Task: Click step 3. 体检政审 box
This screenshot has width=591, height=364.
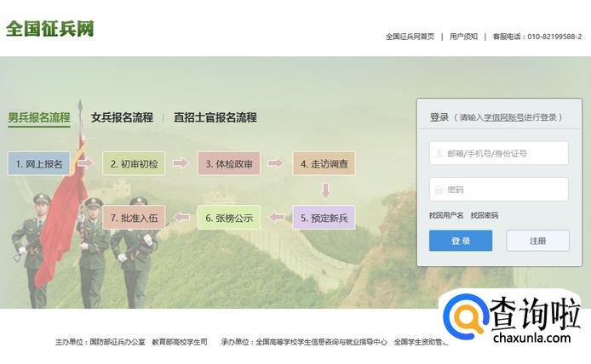Action: pyautogui.click(x=229, y=164)
